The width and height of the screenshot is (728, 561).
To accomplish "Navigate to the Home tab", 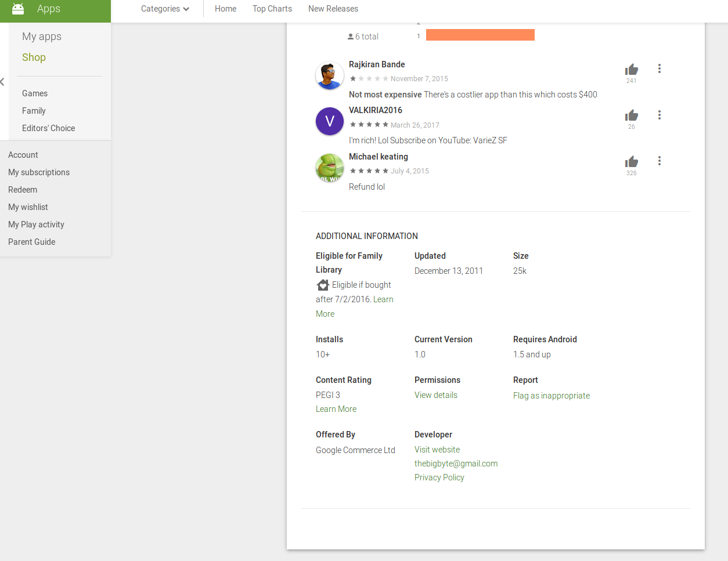I will click(x=225, y=9).
